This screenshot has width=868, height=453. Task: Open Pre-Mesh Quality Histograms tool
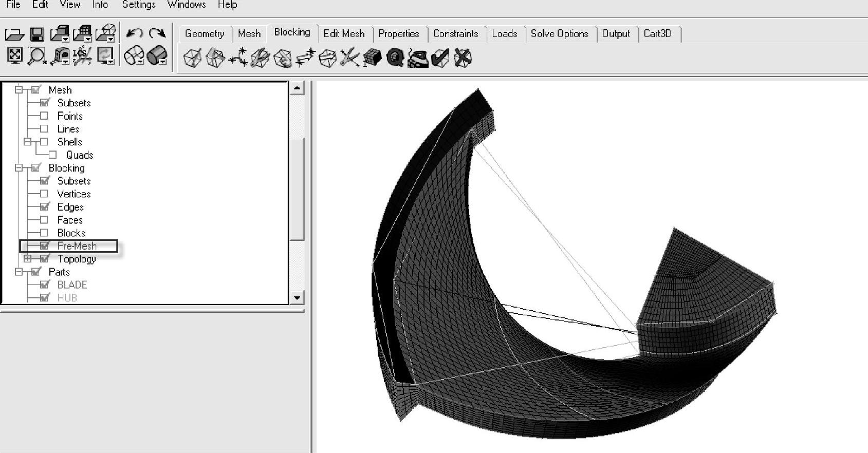tap(395, 58)
